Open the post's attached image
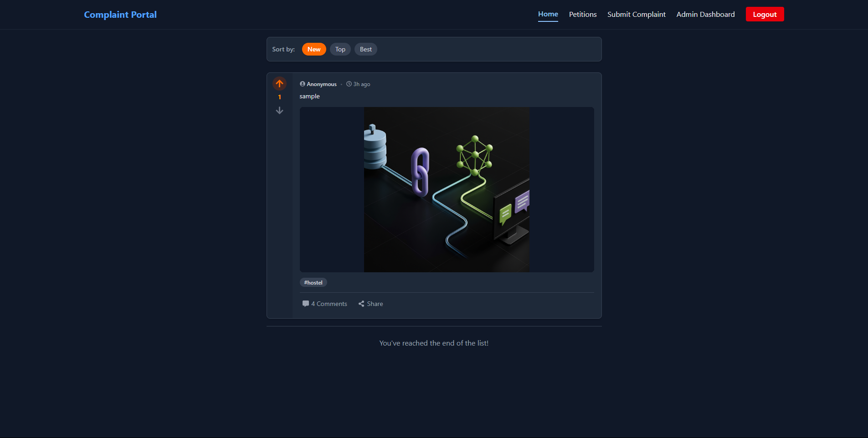The image size is (868, 438). (x=447, y=189)
